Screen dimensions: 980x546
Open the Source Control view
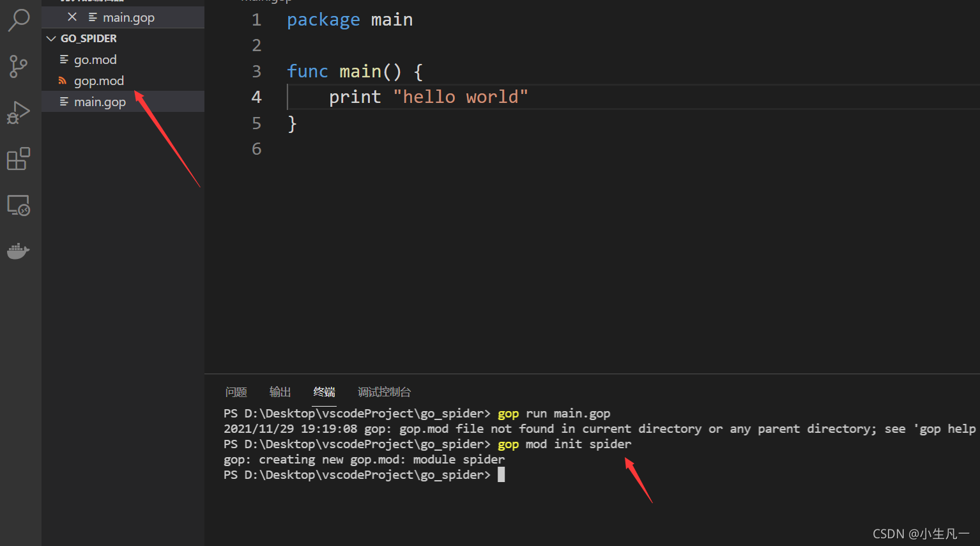coord(19,66)
